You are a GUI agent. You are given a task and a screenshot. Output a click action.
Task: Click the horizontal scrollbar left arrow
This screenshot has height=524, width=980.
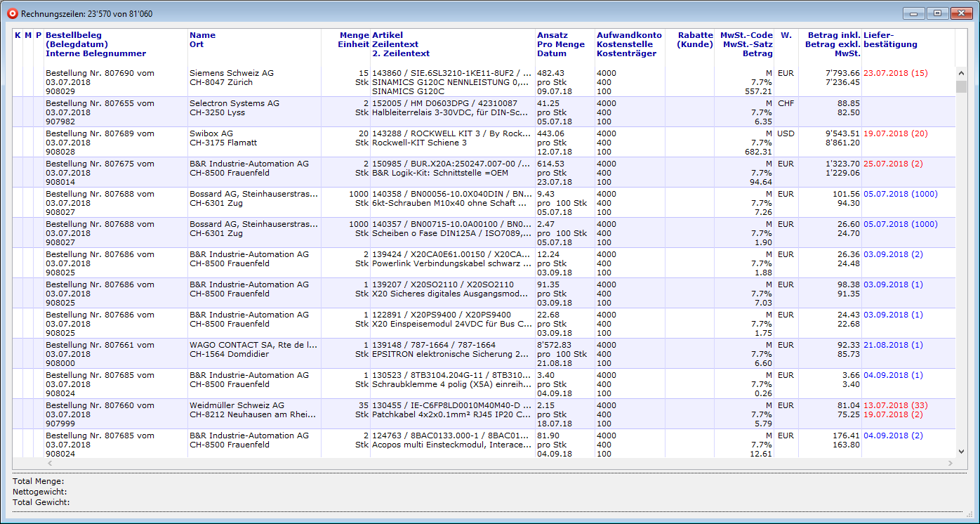pos(49,464)
